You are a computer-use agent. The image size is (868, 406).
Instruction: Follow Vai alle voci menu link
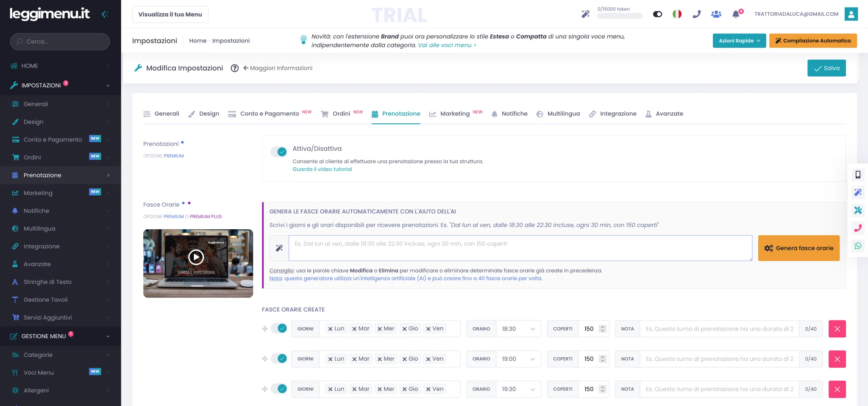tap(447, 45)
